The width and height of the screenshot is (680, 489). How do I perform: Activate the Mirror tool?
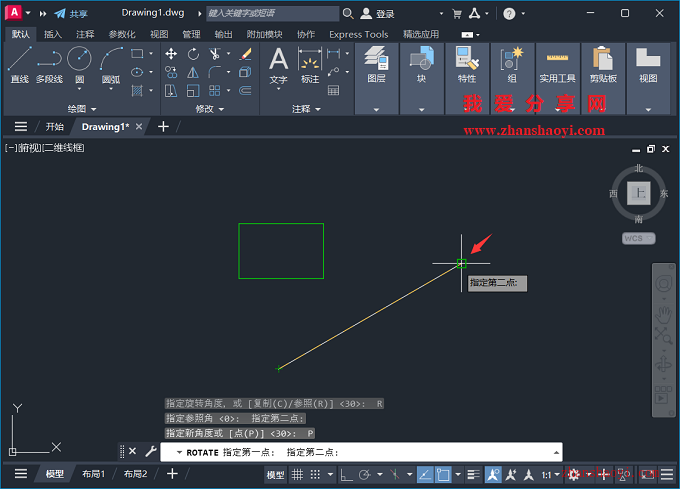pos(193,72)
